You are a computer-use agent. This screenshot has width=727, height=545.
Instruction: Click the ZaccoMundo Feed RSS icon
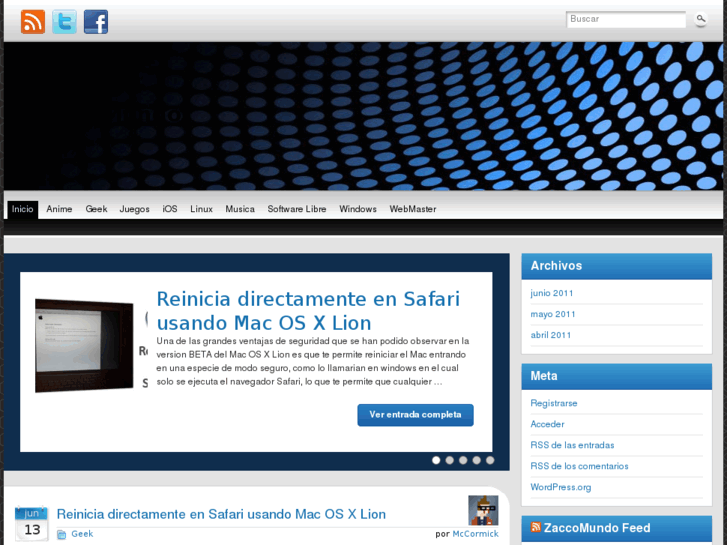536,527
